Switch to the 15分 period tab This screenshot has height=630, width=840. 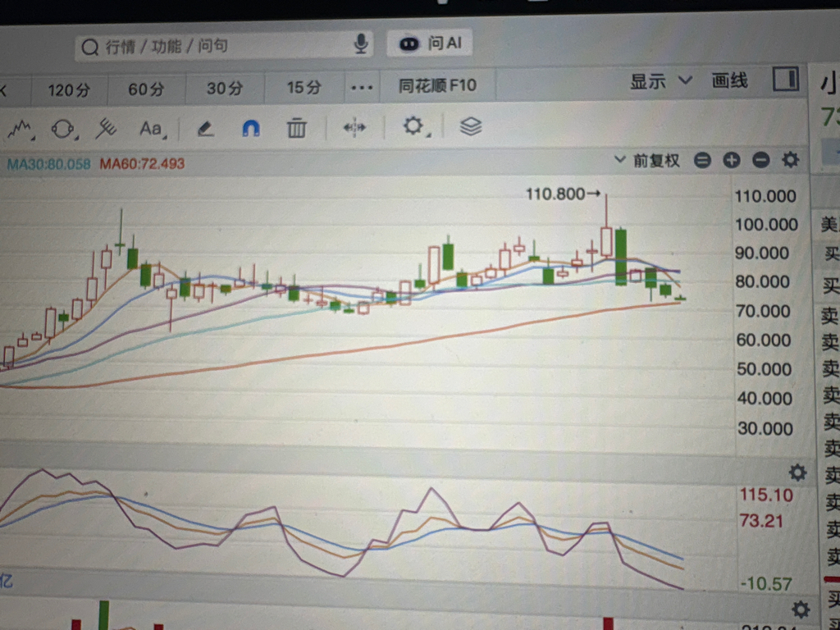(304, 87)
